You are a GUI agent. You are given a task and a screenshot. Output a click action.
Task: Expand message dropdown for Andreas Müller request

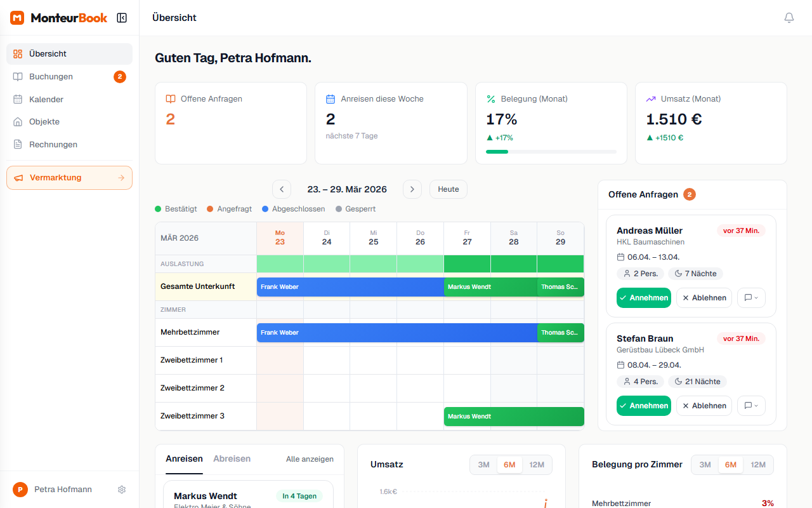[x=751, y=298]
